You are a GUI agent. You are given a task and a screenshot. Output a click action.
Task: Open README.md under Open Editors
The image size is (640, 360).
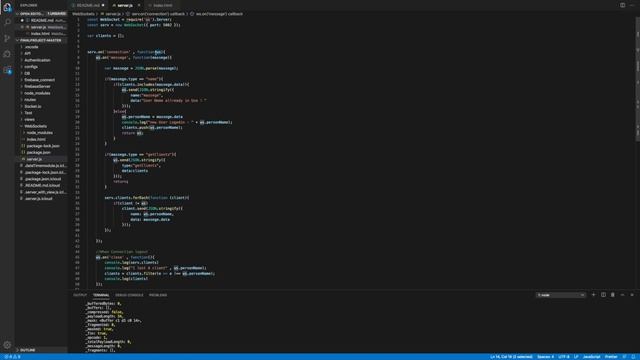(x=41, y=20)
